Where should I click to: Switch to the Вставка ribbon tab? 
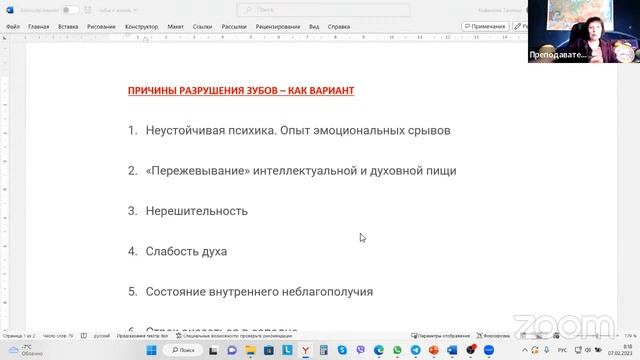click(x=68, y=27)
